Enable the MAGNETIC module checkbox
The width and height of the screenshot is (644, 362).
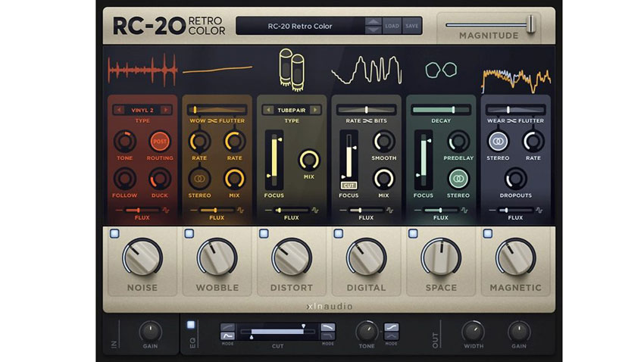coord(488,233)
